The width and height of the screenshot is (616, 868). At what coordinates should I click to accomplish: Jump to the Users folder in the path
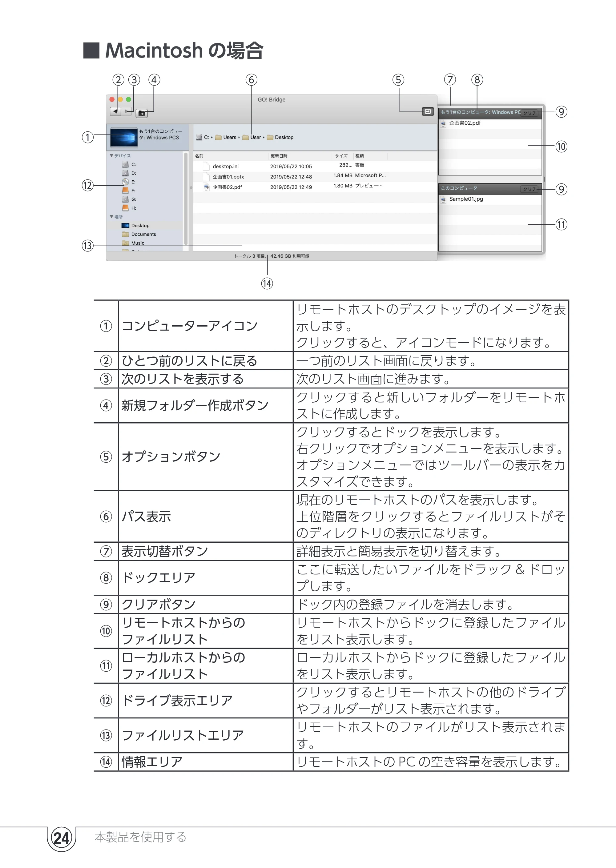pyautogui.click(x=226, y=138)
